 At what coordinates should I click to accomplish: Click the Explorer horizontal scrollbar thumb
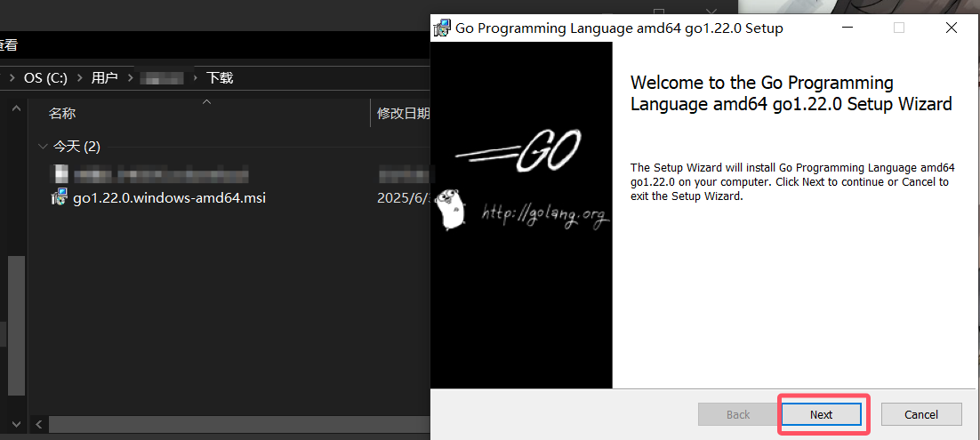(239, 424)
